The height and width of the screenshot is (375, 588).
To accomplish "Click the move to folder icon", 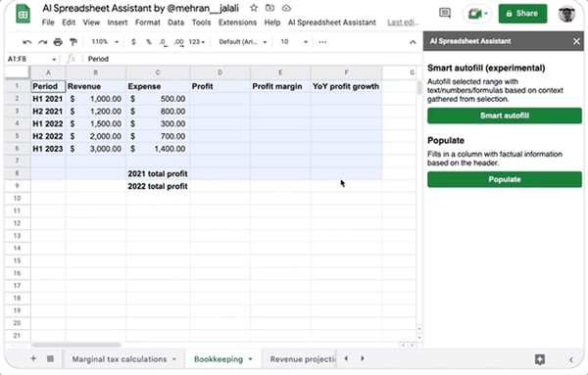I will pyautogui.click(x=269, y=8).
